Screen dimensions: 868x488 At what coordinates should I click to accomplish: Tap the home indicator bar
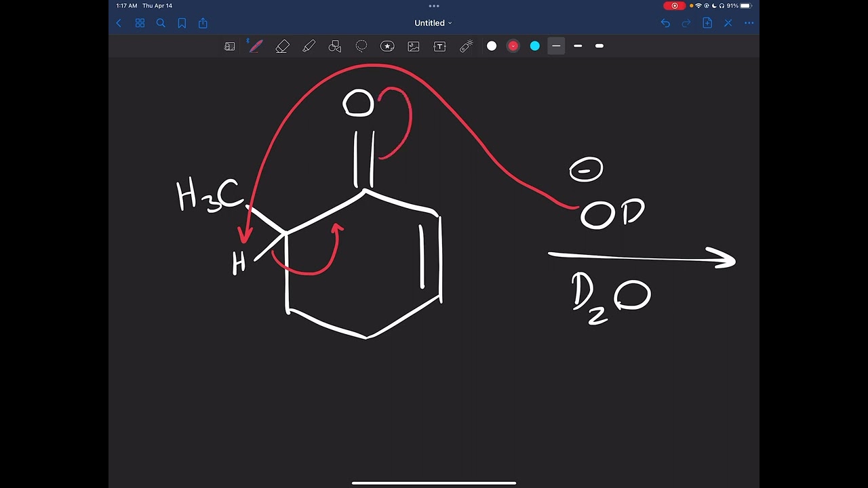(434, 483)
